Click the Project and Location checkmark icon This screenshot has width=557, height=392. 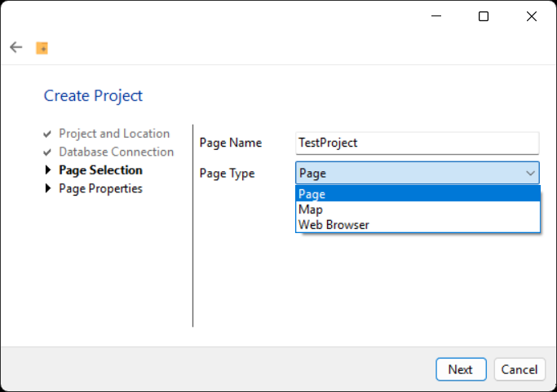pyautogui.click(x=47, y=134)
